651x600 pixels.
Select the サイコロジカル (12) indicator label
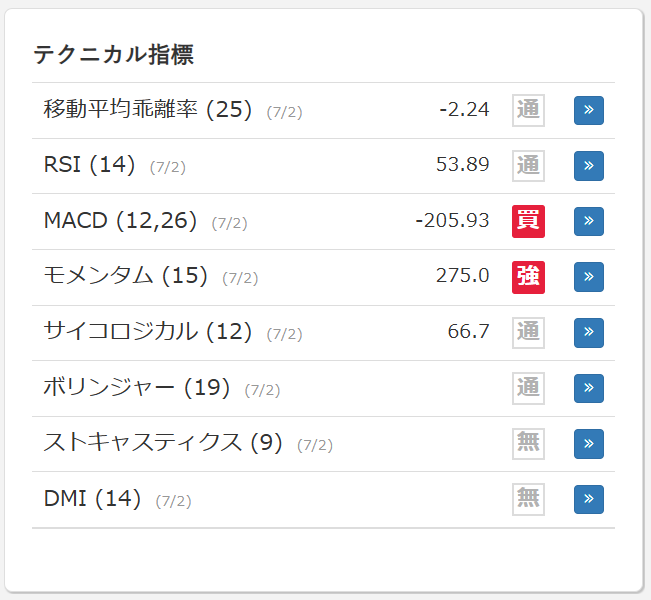pyautogui.click(x=148, y=332)
